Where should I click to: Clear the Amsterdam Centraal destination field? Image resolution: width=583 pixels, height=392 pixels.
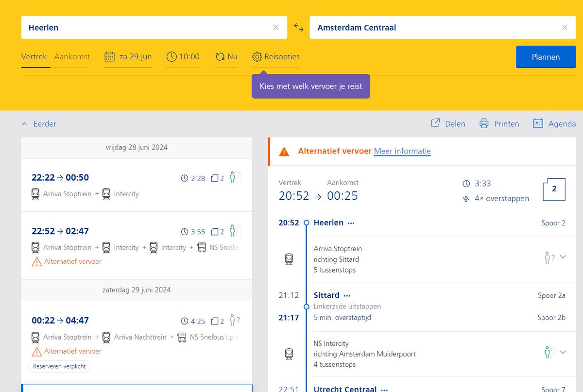(565, 28)
